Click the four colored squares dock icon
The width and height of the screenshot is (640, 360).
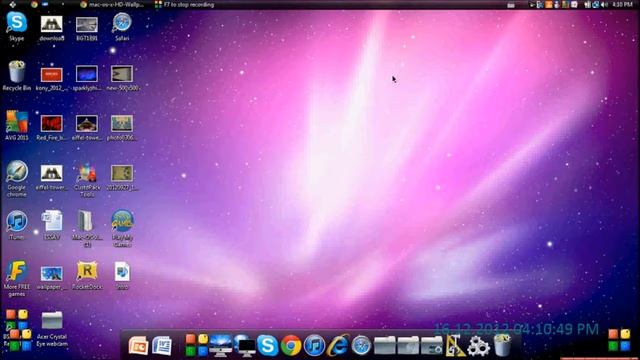(197, 345)
